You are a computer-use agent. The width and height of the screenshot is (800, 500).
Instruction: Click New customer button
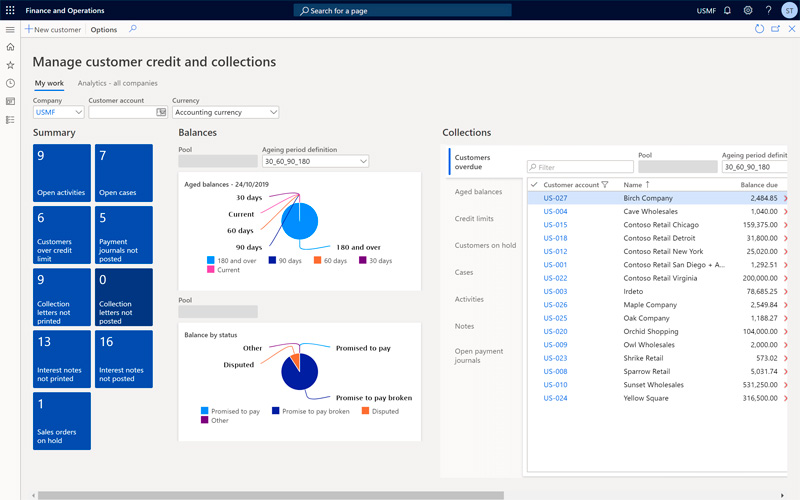coord(53,30)
